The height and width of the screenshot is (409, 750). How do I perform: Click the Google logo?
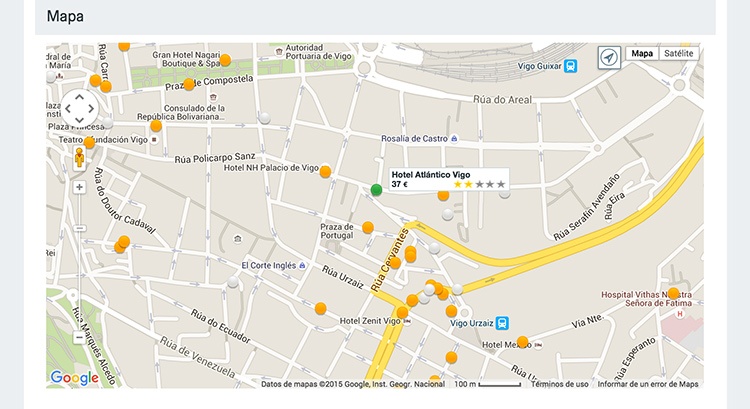point(74,378)
